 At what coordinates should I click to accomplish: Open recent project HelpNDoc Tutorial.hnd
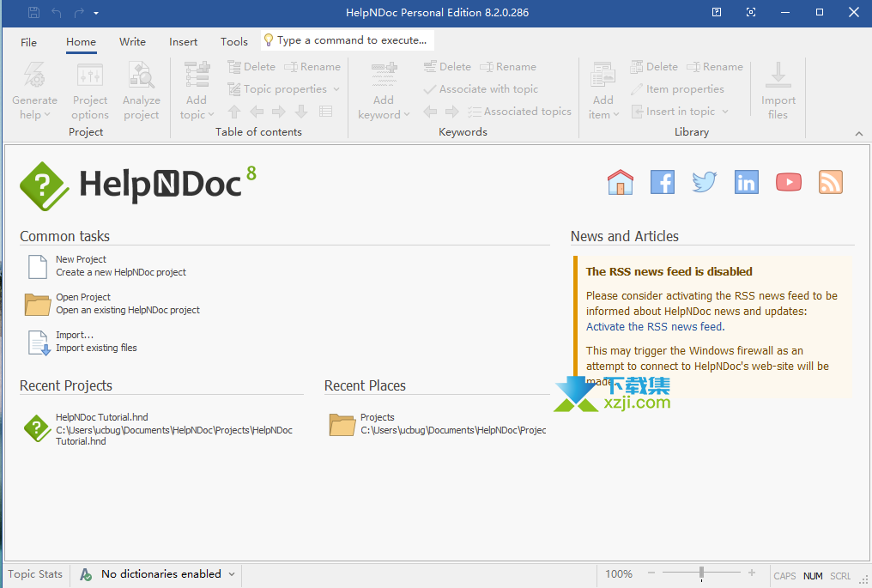click(158, 429)
